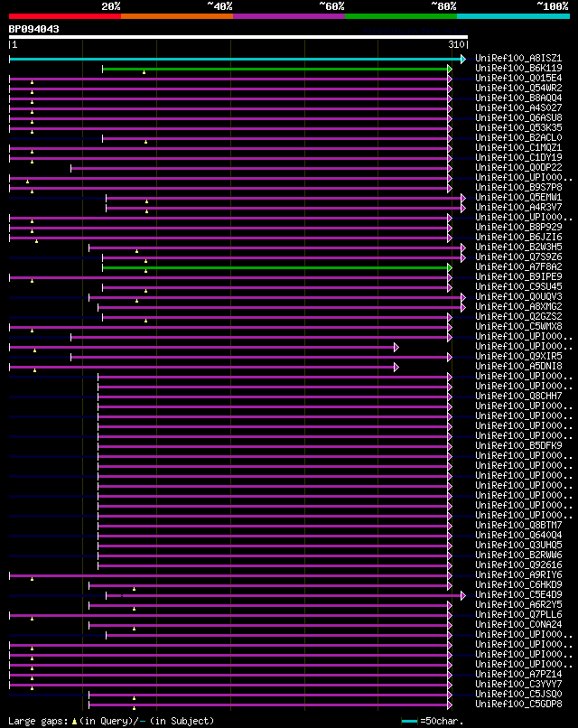Click UniRef100_A9RIY6 hit label

(x=518, y=574)
